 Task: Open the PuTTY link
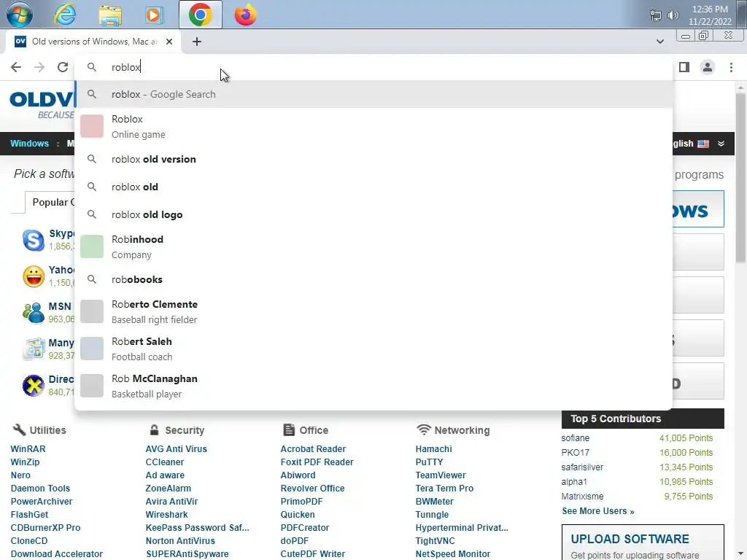click(x=429, y=462)
